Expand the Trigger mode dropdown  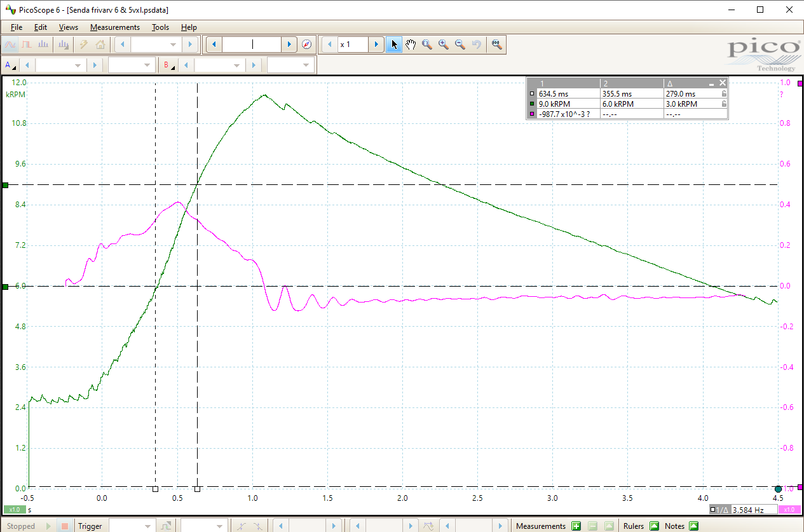[132, 526]
